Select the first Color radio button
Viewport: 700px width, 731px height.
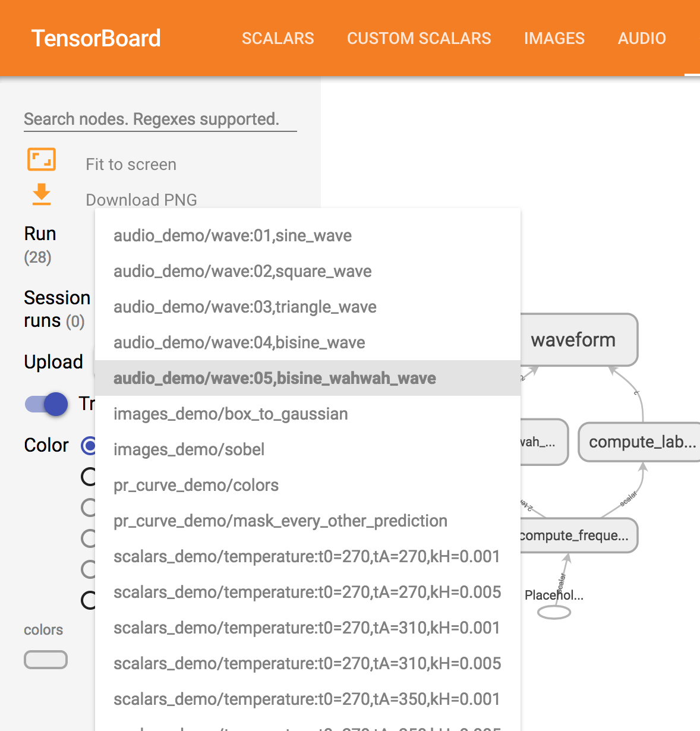point(89,445)
